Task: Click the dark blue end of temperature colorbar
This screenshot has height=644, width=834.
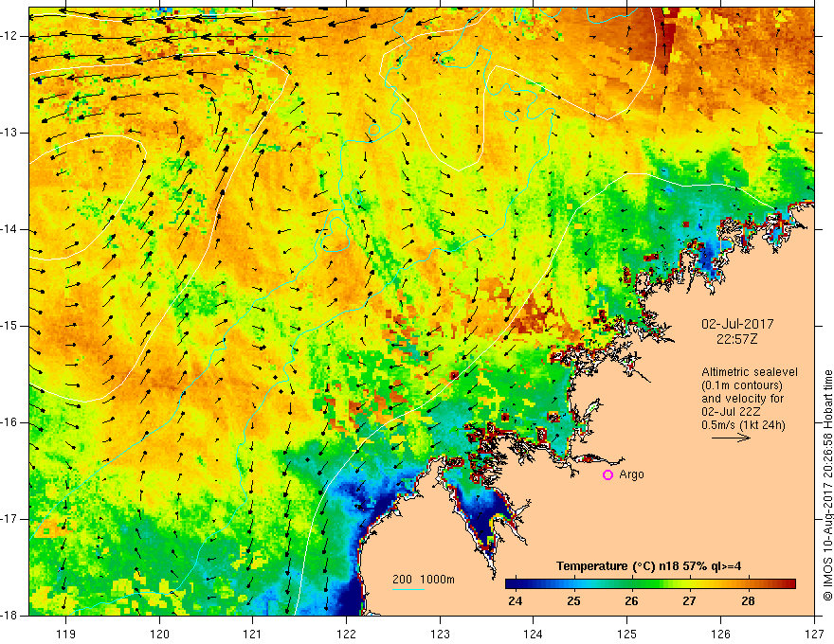Action: pyautogui.click(x=512, y=584)
